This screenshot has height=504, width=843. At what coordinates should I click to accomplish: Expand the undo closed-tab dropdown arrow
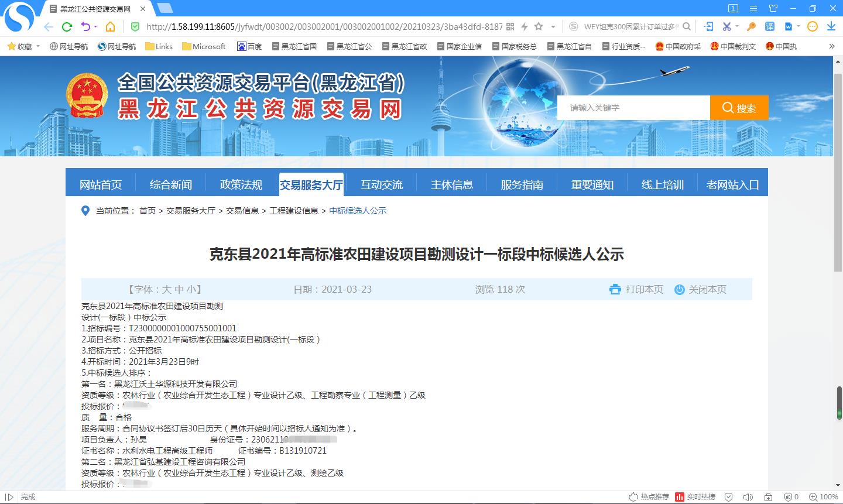[x=95, y=26]
